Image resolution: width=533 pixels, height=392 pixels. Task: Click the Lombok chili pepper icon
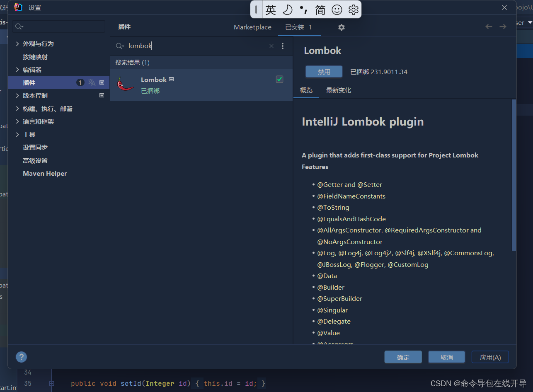tap(125, 85)
